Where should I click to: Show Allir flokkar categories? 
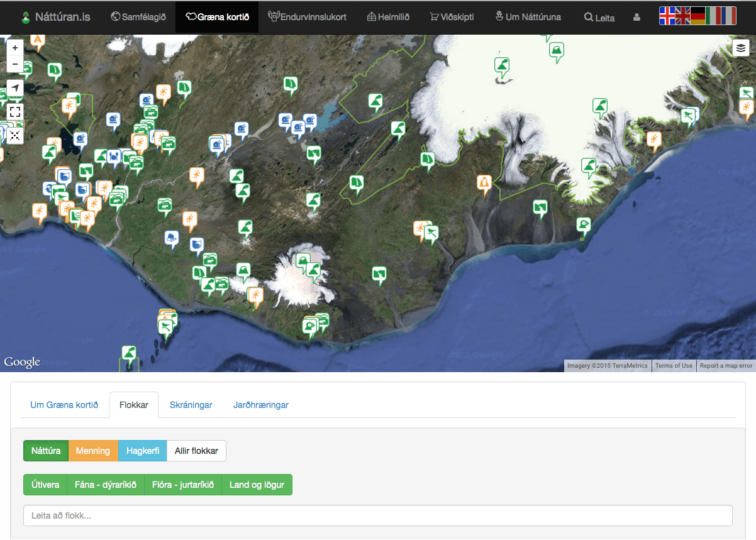[x=197, y=451]
